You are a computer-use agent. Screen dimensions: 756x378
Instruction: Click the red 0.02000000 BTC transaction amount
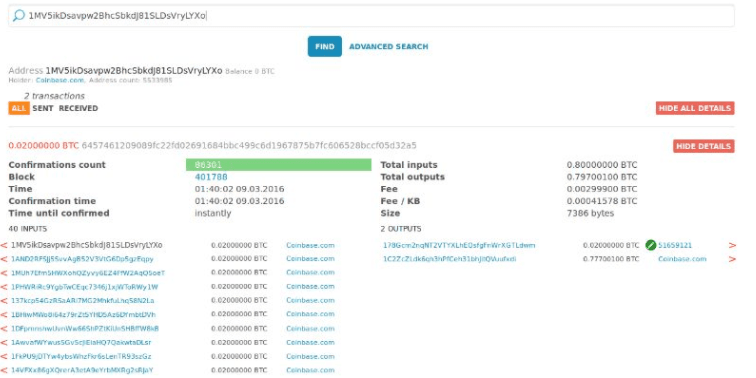(43, 145)
